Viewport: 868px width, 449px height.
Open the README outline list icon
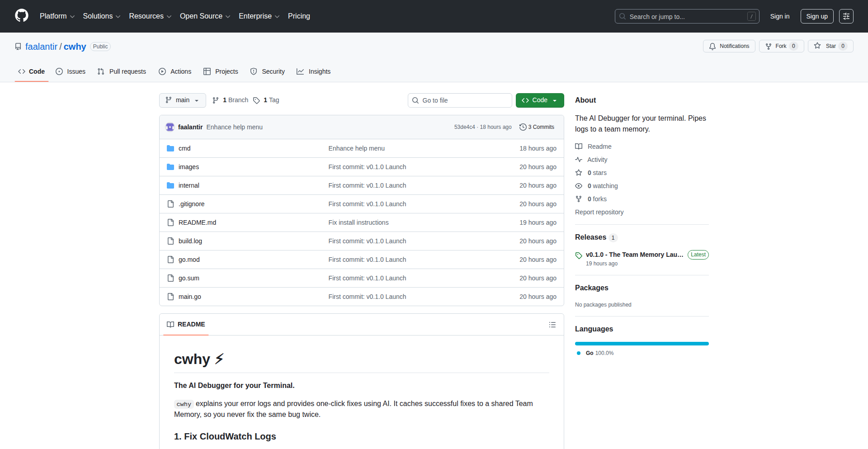pyautogui.click(x=552, y=325)
